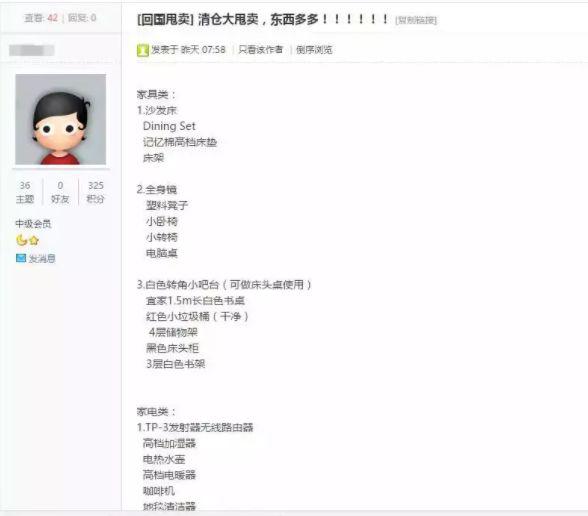Click the green author icon beside 发表于
Viewport: 588px width, 516px height.
[x=142, y=50]
